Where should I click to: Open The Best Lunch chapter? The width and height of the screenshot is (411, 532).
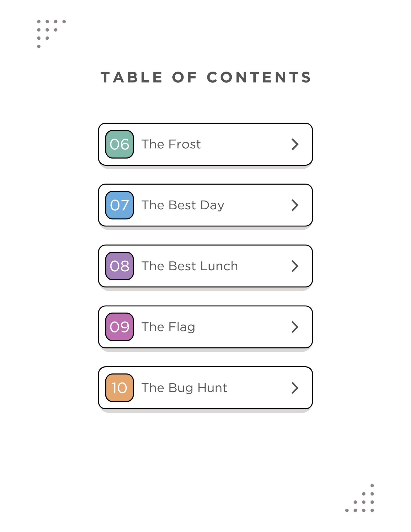click(x=189, y=266)
